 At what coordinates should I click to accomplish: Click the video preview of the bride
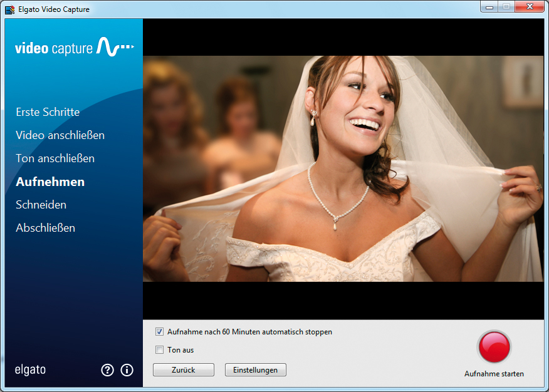point(343,169)
